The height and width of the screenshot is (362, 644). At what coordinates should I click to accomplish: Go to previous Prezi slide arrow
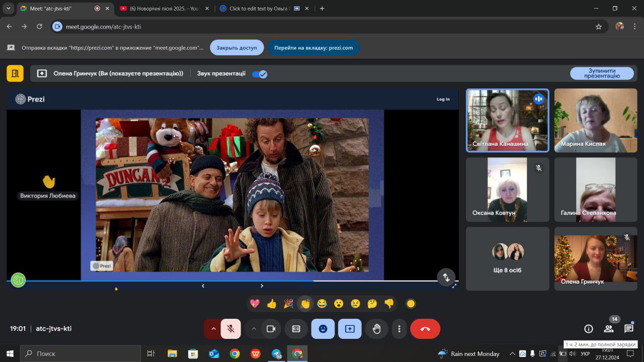[203, 286]
